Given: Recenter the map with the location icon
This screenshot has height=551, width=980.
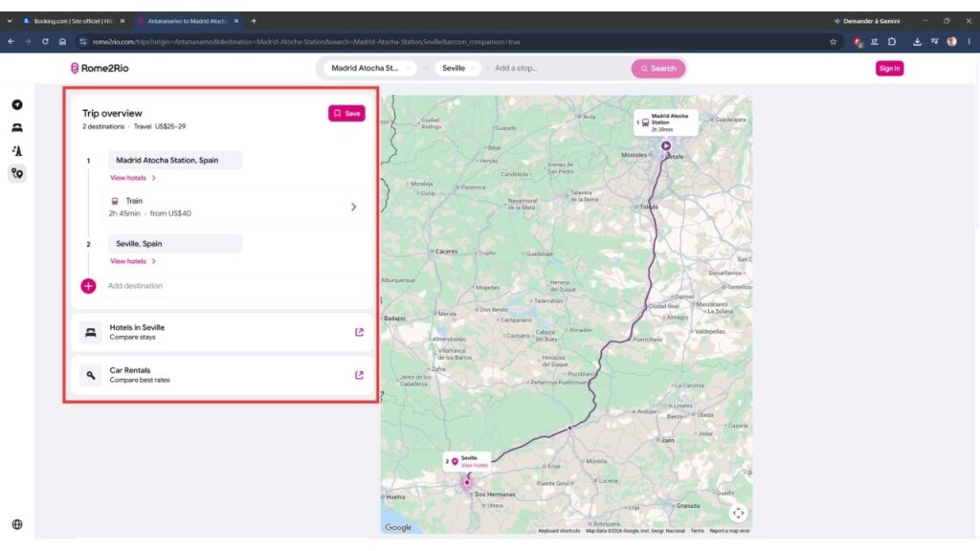Looking at the screenshot, I should pyautogui.click(x=738, y=514).
